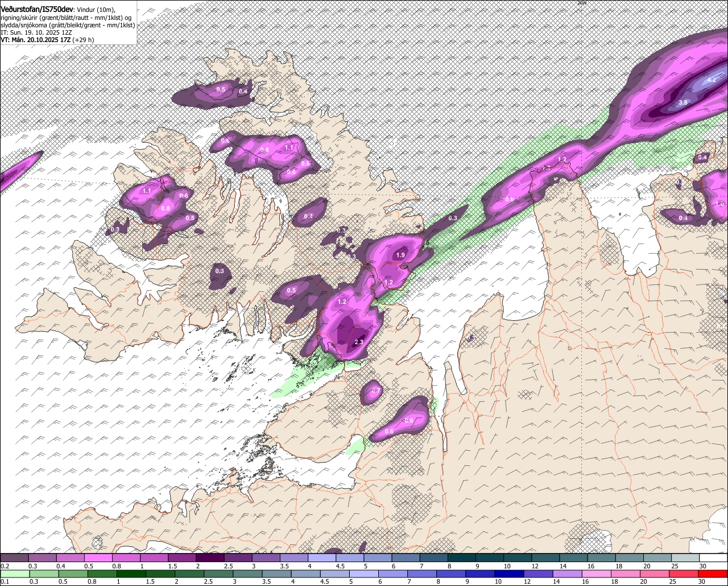Screen dimensions: 728x586
Task: Click the bright red lower legend swatch labelled 30
Action: [713, 574]
